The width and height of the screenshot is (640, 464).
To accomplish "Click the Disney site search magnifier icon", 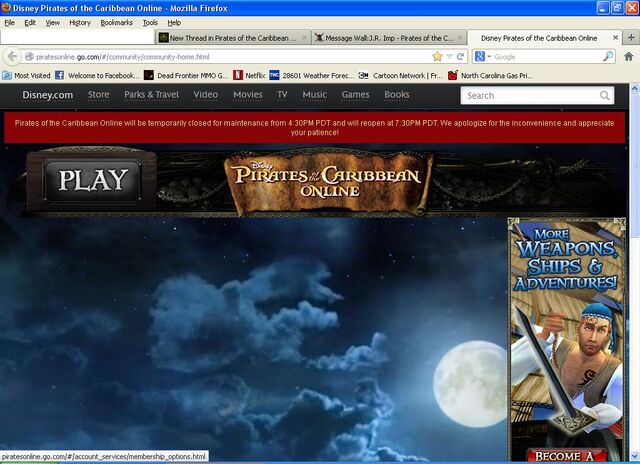I will 604,95.
